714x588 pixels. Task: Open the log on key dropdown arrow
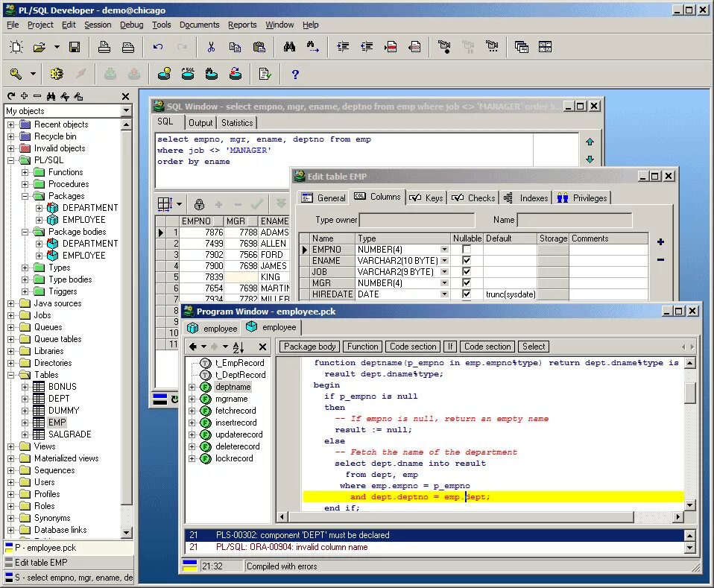point(33,74)
